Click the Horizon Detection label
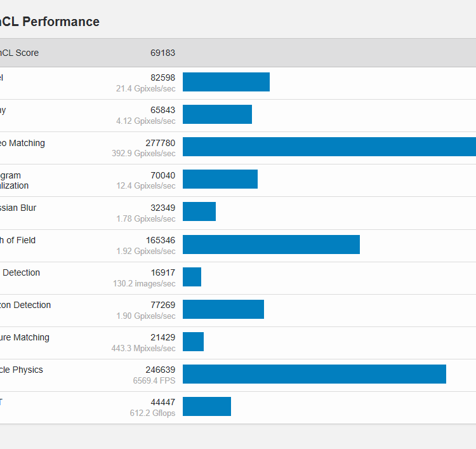Screen dimensions: 476x449 (x=25, y=305)
